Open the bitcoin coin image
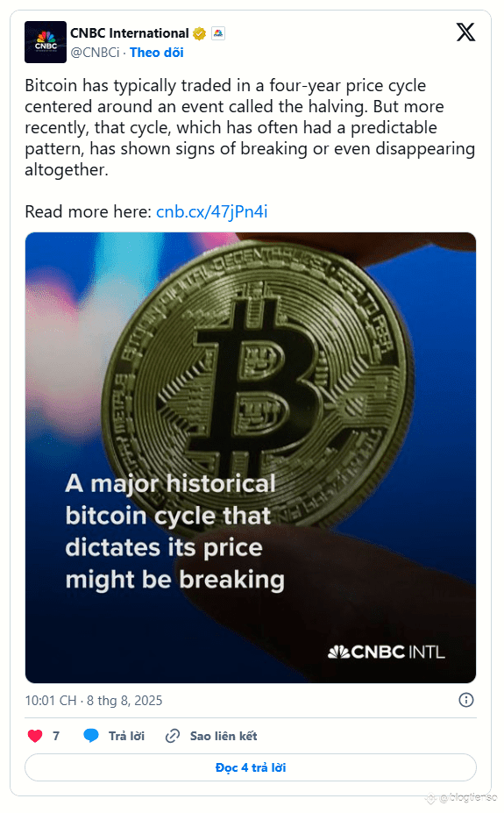This screenshot has width=504, height=813. click(251, 458)
